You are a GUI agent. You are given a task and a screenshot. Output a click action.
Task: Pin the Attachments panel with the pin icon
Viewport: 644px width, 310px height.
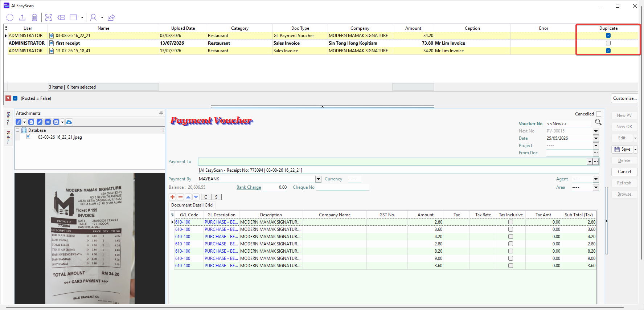[161, 113]
